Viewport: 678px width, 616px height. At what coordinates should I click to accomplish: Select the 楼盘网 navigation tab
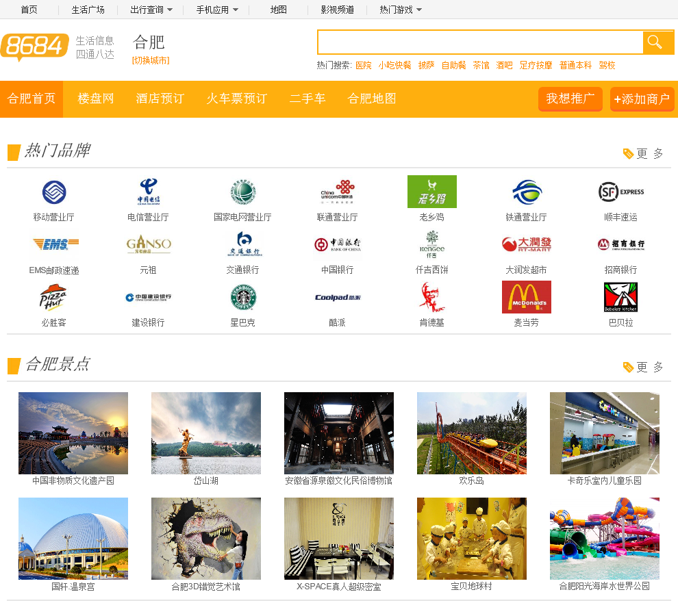[x=96, y=99]
